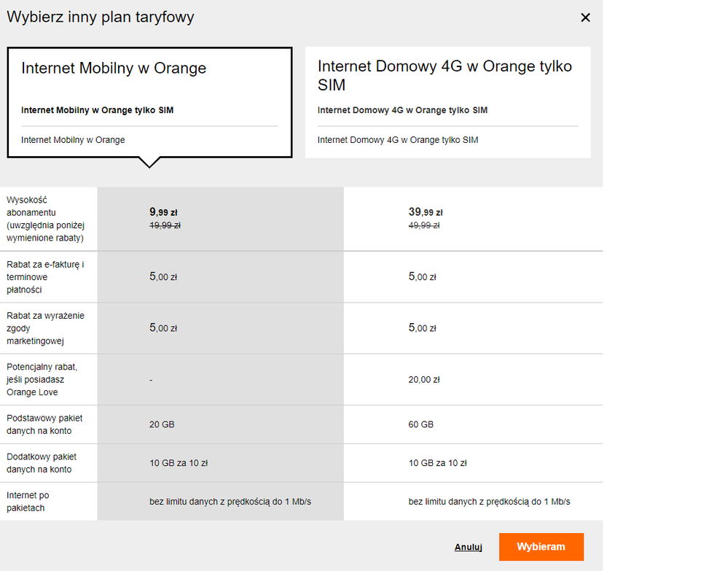Click the crossed-out 19,99 zł price
Screen dimensions: 728x571
pyautogui.click(x=165, y=226)
